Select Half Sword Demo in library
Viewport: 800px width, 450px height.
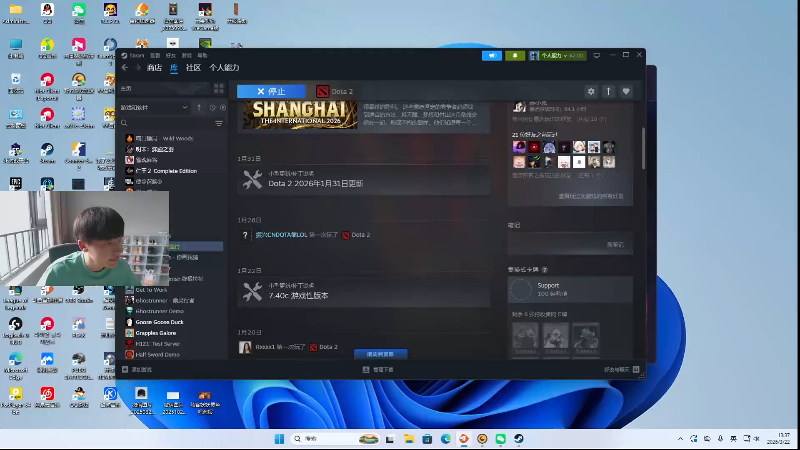pos(157,354)
